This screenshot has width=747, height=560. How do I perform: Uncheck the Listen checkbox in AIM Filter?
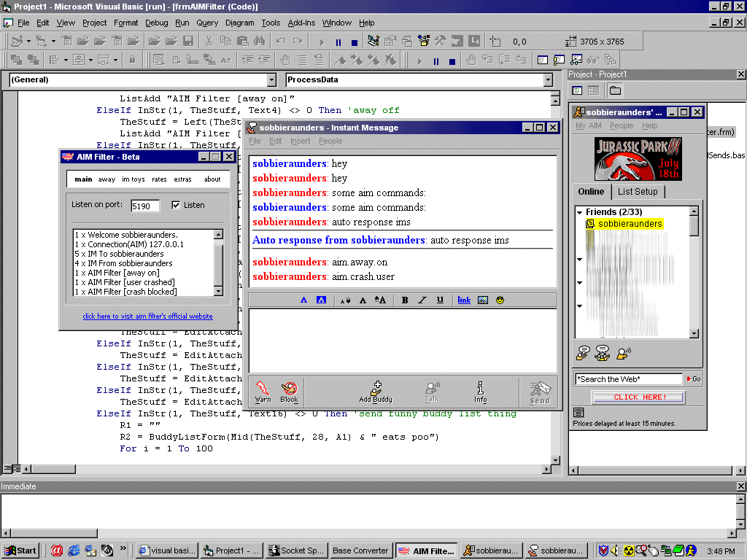176,205
